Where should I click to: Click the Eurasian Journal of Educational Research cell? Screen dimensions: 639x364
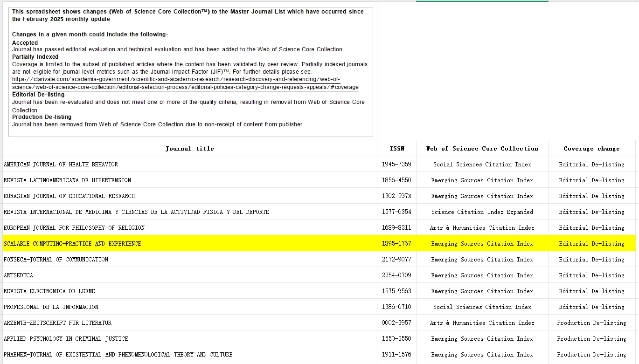[190, 196]
